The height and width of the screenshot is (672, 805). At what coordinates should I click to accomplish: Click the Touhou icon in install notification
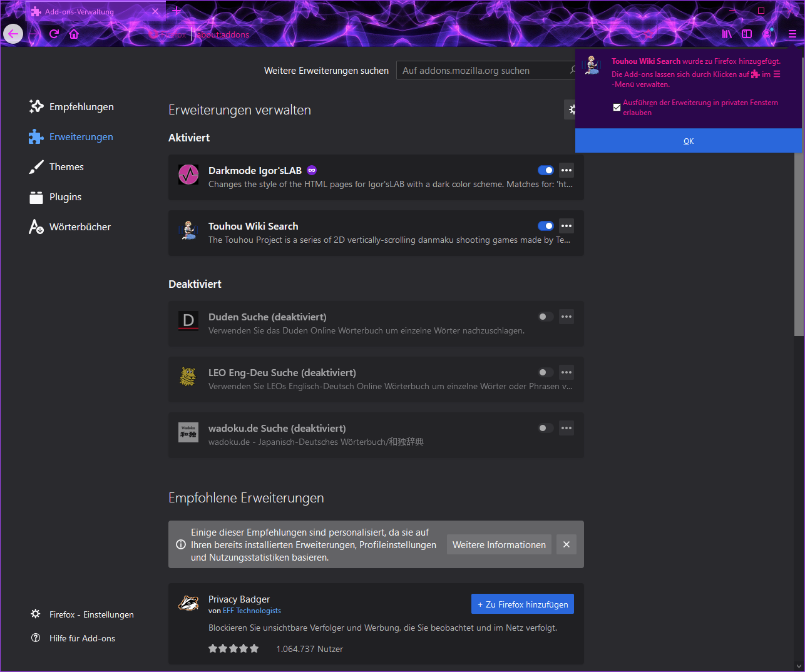[x=592, y=65]
